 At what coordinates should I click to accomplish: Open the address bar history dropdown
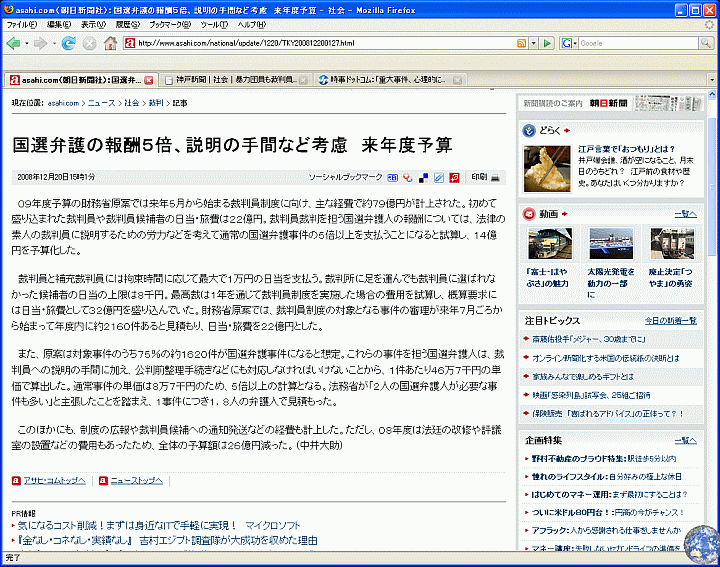click(x=531, y=44)
